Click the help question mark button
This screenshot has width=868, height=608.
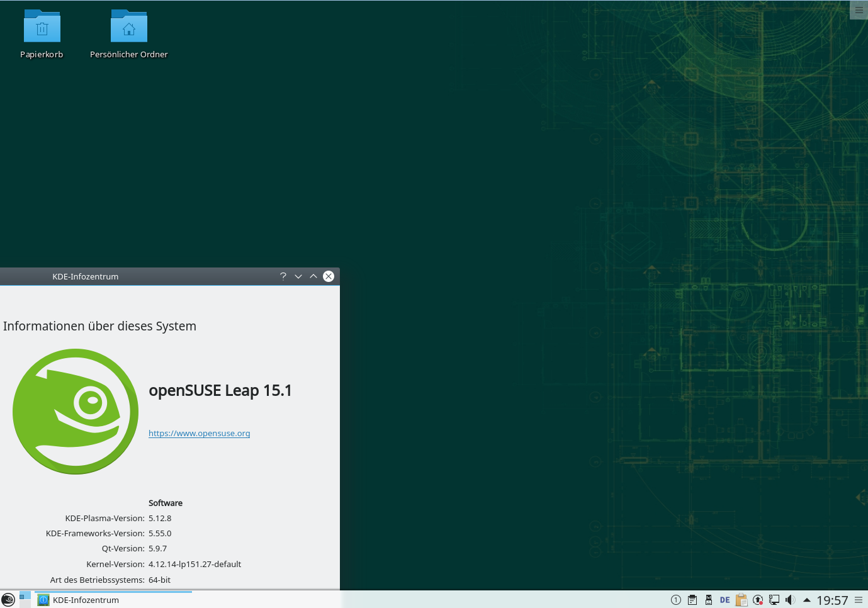[x=283, y=276]
